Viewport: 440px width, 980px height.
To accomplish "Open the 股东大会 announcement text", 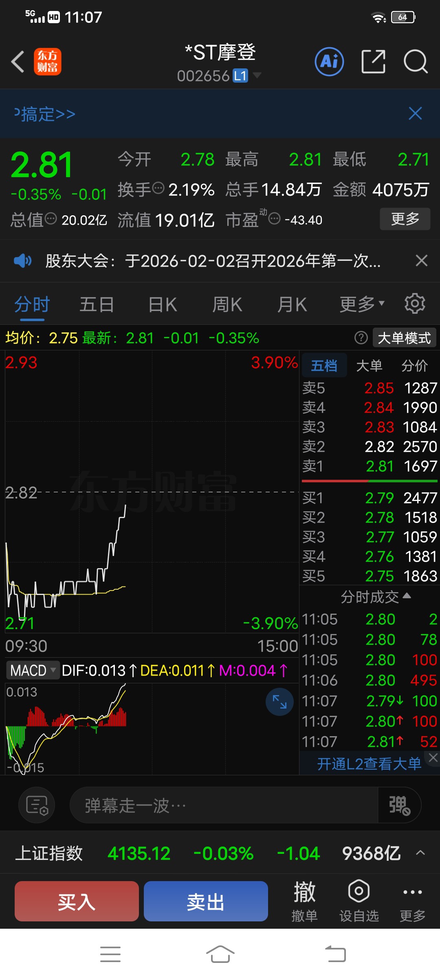I will coord(213,261).
